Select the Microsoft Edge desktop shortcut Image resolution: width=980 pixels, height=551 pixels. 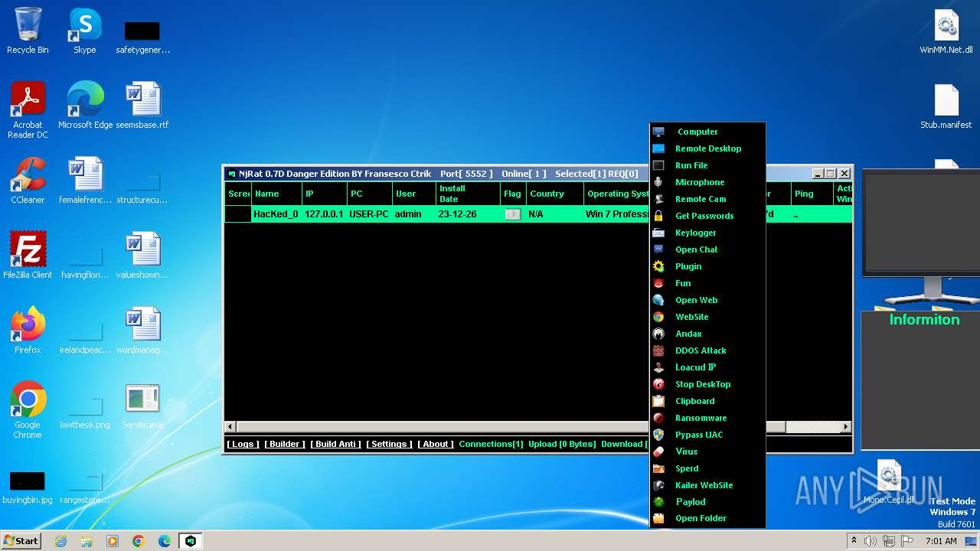pyautogui.click(x=85, y=106)
